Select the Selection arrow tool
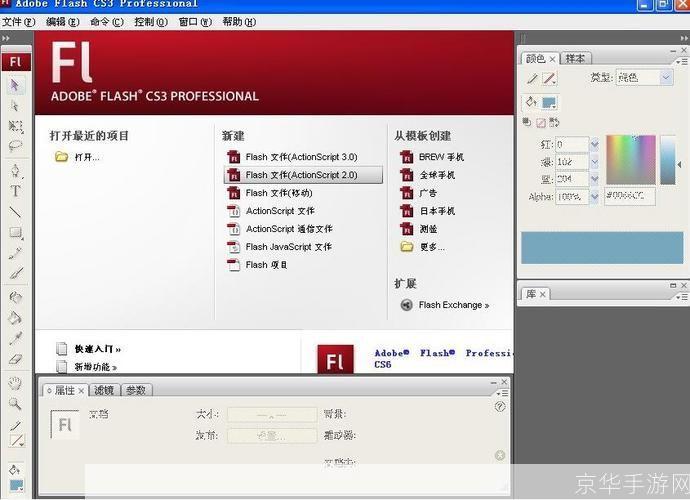The width and height of the screenshot is (690, 500). click(x=15, y=85)
